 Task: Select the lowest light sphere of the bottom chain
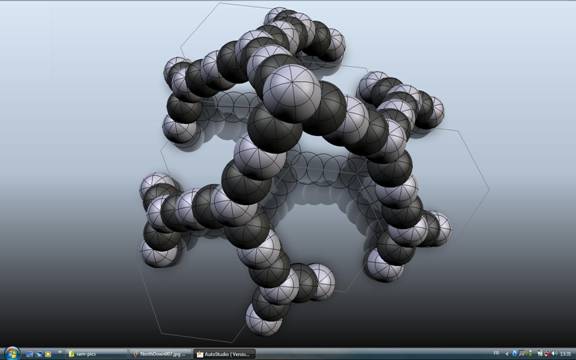click(263, 319)
